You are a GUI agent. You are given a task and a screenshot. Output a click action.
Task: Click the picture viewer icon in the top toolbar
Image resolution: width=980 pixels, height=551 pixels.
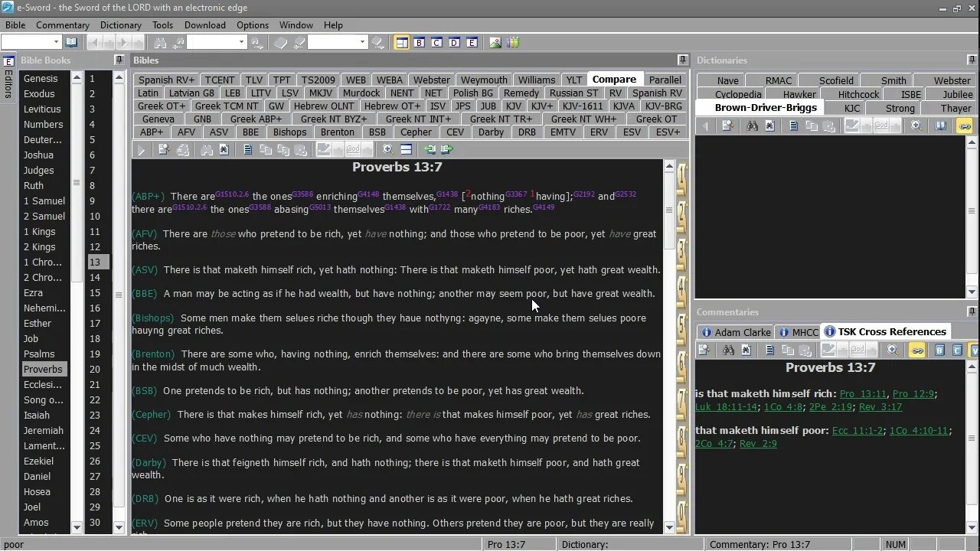(495, 43)
